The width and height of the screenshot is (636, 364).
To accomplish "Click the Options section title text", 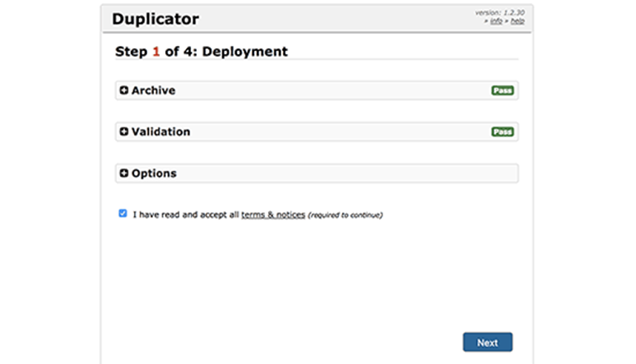I will pyautogui.click(x=154, y=173).
